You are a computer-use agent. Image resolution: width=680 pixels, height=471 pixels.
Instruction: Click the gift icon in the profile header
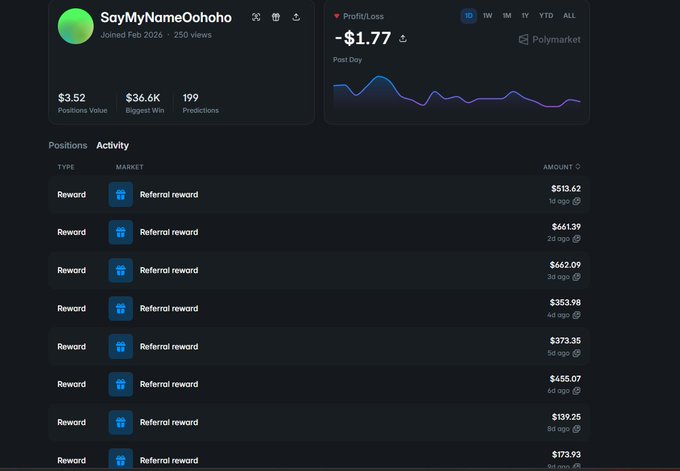tap(276, 17)
